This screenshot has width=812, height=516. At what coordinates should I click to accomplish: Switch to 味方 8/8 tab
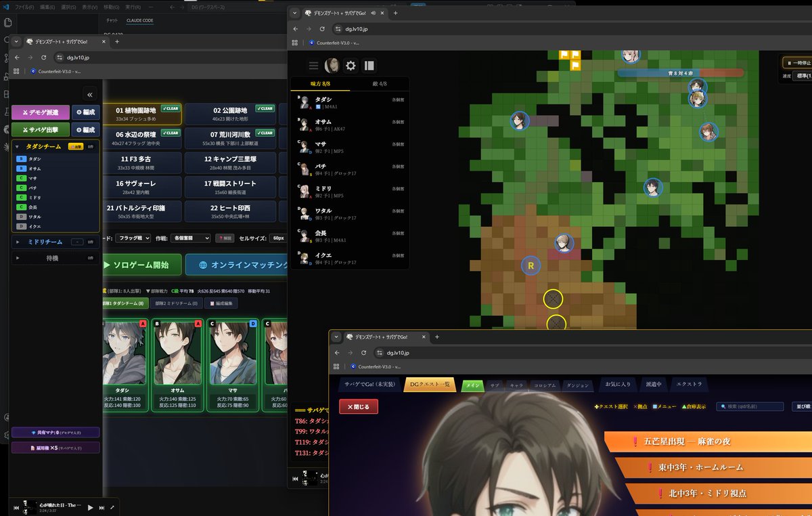[x=321, y=83]
